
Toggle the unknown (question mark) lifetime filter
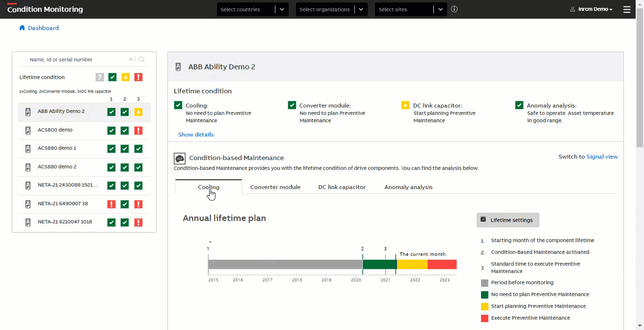pos(100,77)
